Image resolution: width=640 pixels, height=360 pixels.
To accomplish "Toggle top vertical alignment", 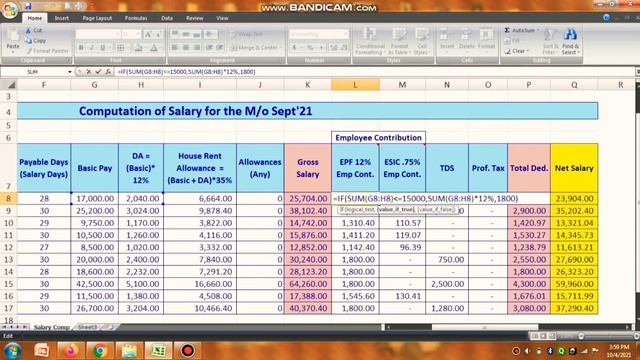I will [175, 34].
